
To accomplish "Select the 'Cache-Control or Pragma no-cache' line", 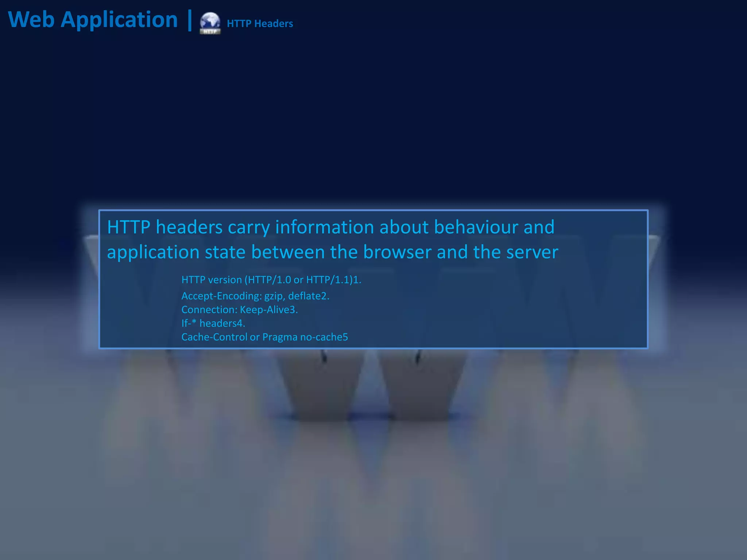I will pos(265,337).
